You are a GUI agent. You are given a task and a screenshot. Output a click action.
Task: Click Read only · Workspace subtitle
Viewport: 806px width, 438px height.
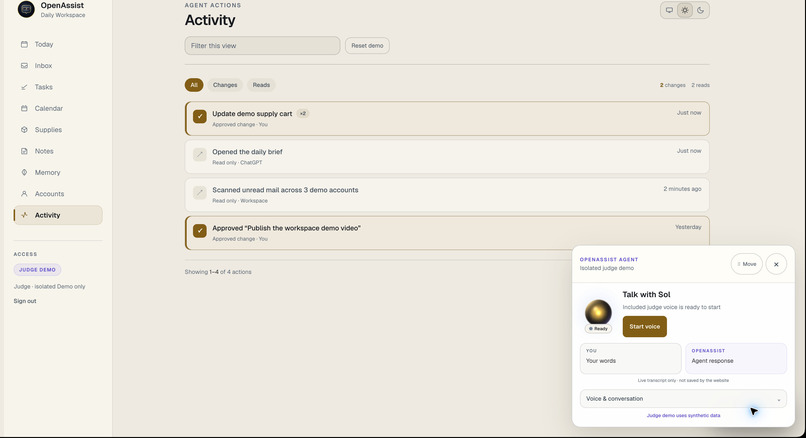coord(240,201)
